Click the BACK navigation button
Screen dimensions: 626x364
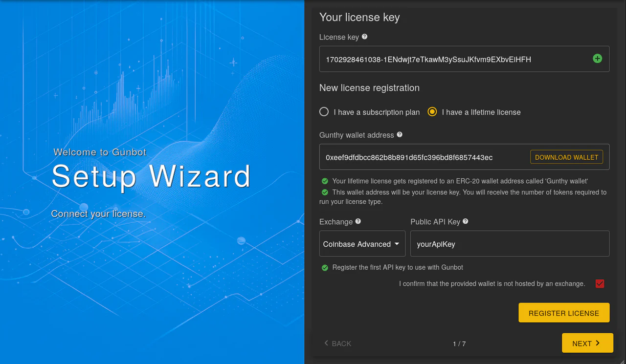point(337,343)
